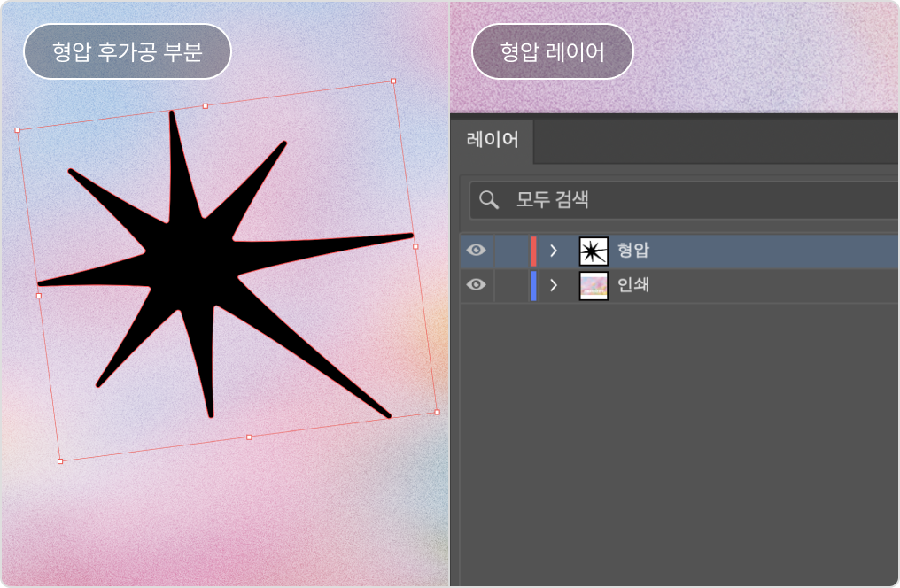900x588 pixels.
Task: Hide the 형압 layer with eye icon
Action: tap(477, 251)
